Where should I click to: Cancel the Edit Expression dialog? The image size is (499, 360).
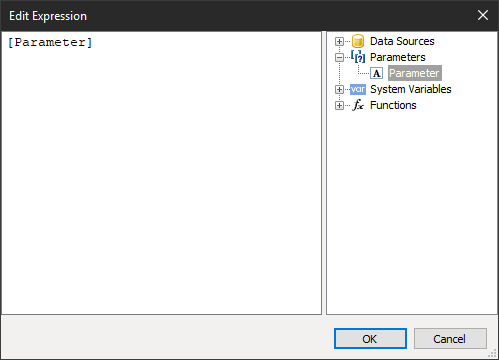450,339
